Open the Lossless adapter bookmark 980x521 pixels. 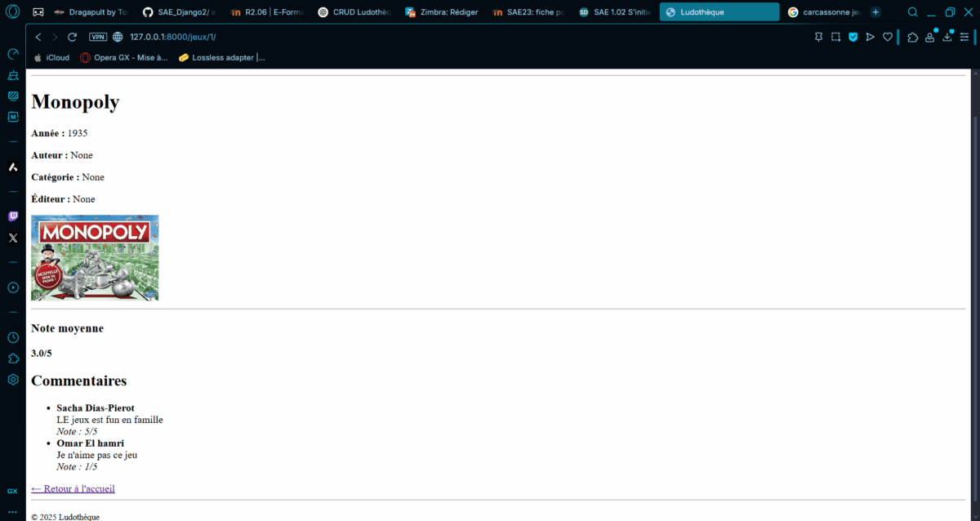click(222, 57)
